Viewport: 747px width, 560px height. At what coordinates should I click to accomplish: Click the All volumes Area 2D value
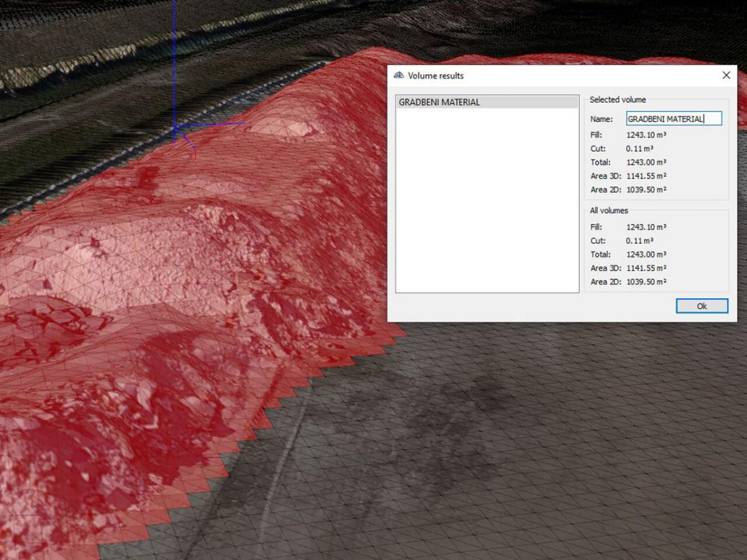pyautogui.click(x=646, y=282)
